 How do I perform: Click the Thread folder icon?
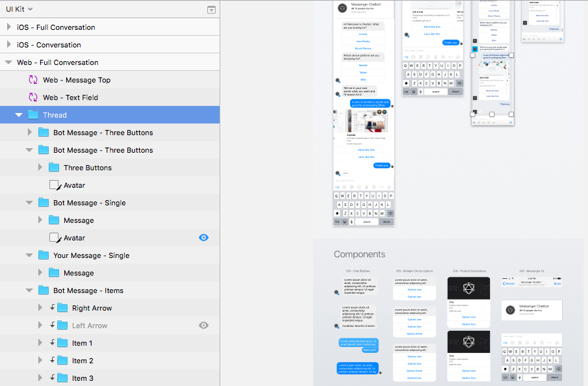tap(33, 115)
